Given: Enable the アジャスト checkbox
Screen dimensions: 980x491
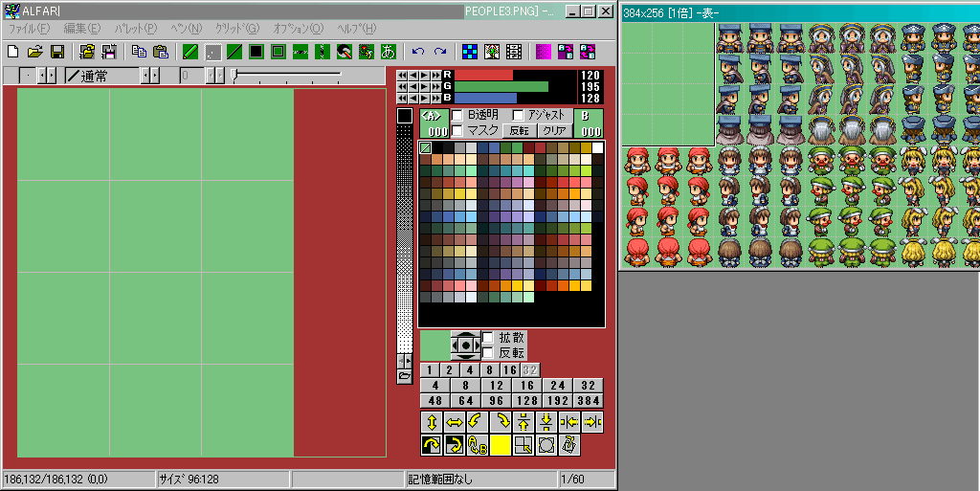Looking at the screenshot, I should 518,116.
